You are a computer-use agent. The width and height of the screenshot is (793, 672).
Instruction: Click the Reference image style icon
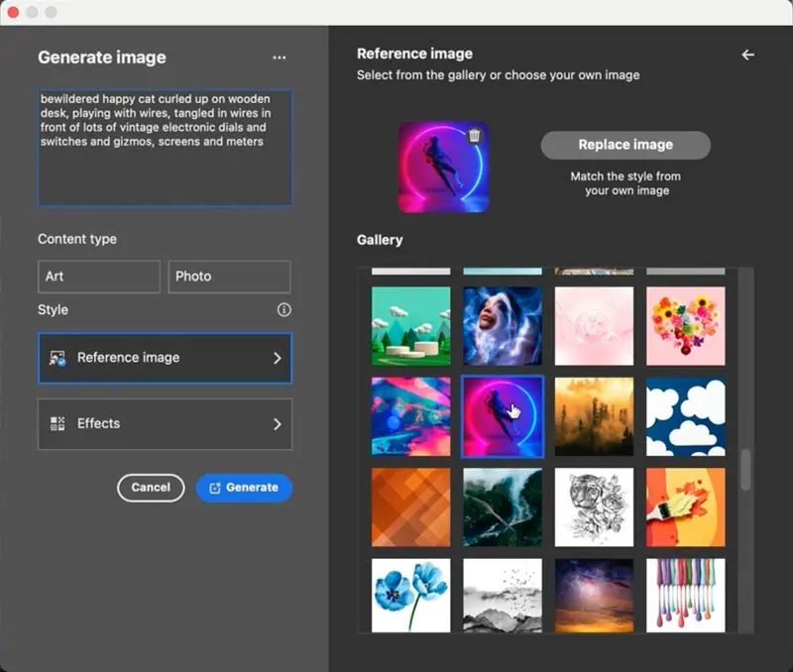coord(57,358)
